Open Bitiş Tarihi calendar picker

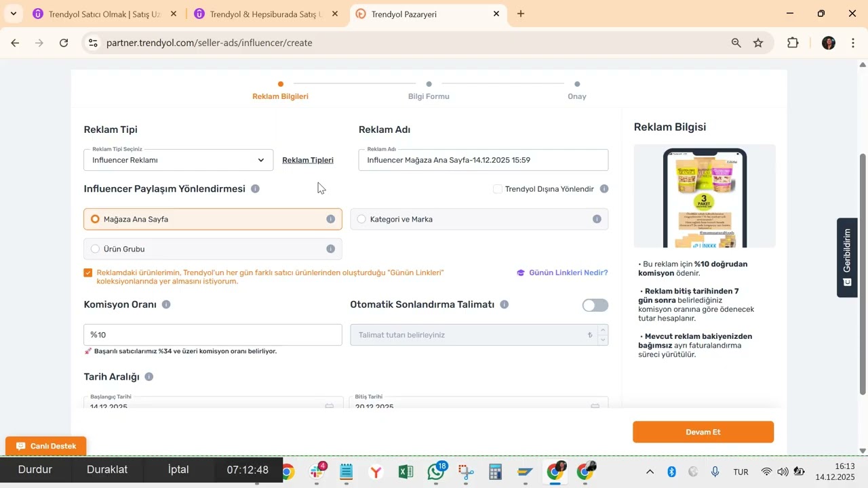pos(595,405)
